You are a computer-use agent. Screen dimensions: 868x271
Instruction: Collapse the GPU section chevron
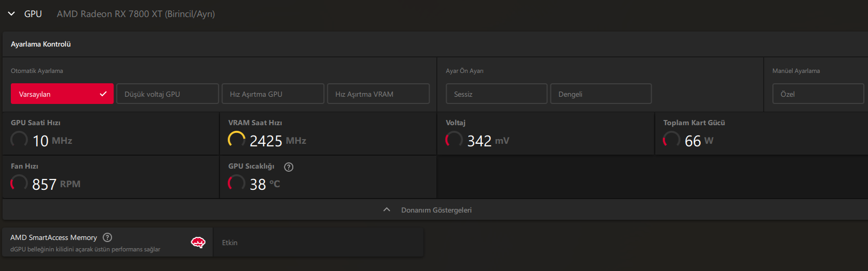click(11, 14)
